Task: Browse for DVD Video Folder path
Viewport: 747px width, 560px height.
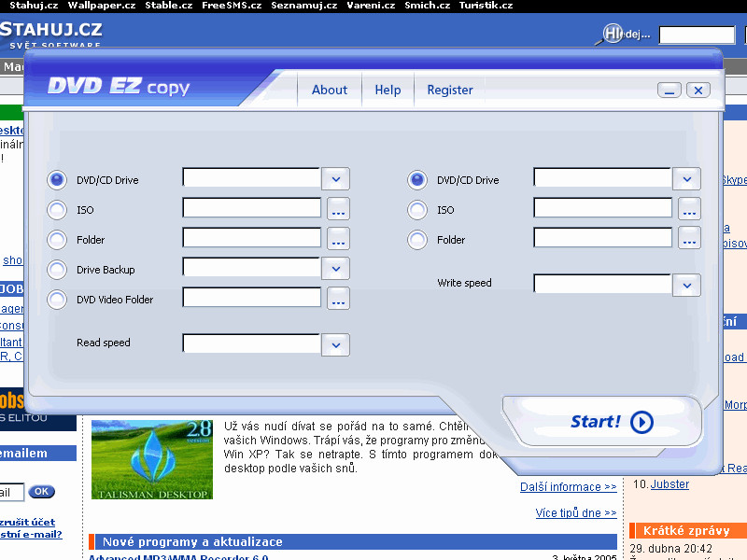Action: click(x=338, y=299)
